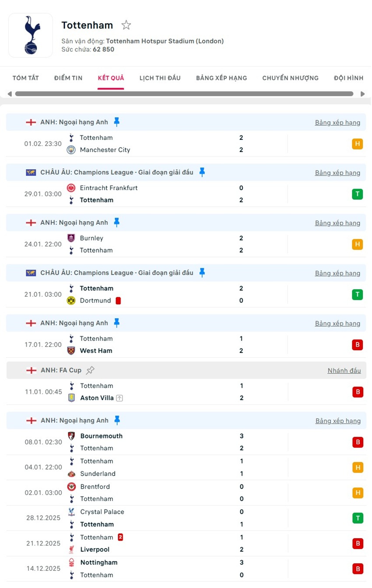Select the Eintracht Frankfurt club logo

pyautogui.click(x=71, y=188)
